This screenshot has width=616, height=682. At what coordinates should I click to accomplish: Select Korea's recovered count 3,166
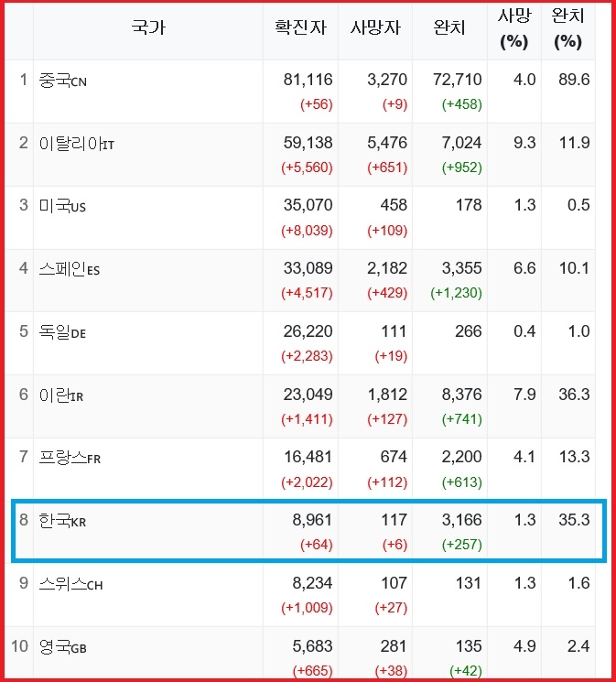coord(461,520)
